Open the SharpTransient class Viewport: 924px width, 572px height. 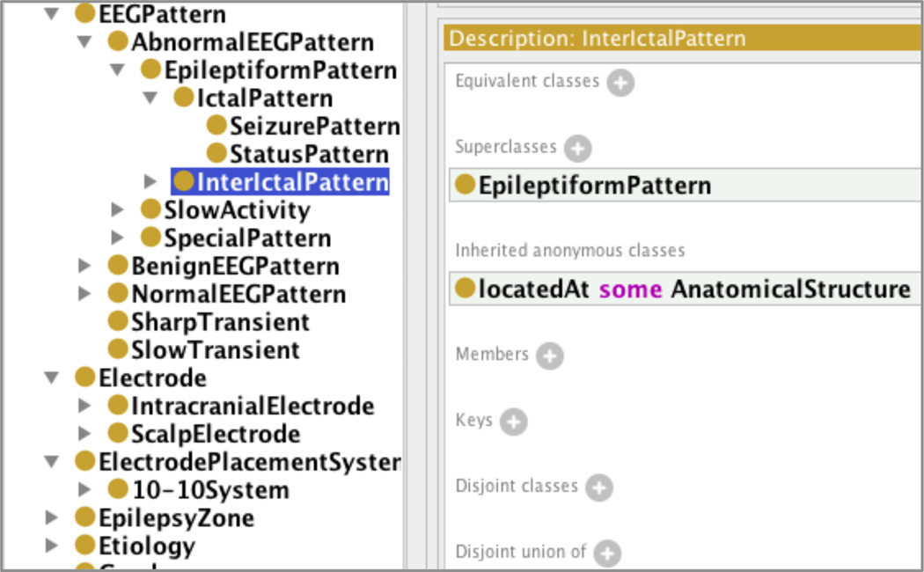click(220, 322)
